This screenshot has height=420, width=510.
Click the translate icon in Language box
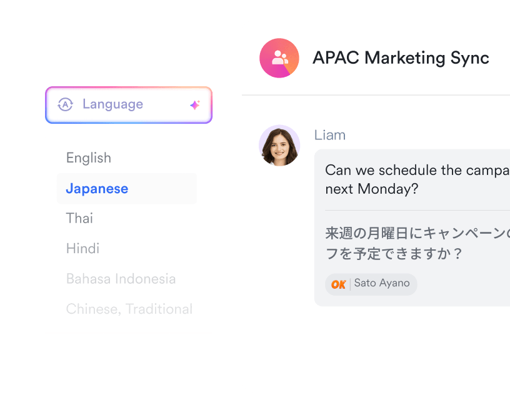point(66,104)
